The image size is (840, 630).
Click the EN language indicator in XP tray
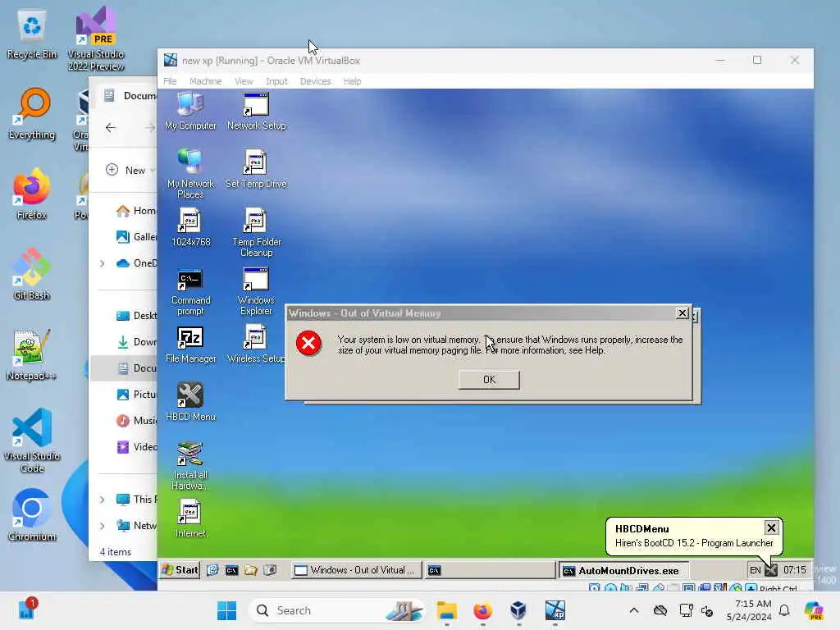coord(755,571)
